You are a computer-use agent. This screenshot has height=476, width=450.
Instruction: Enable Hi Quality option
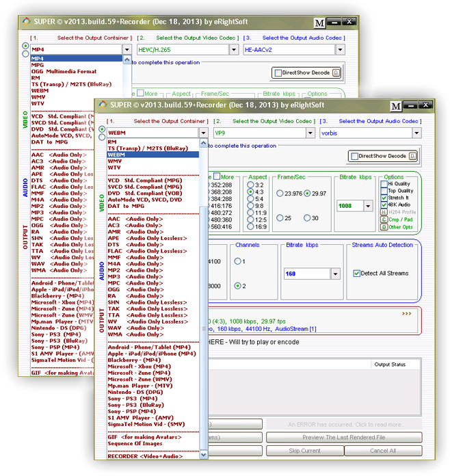[384, 184]
